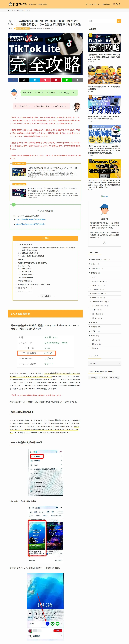
Task: Click TikTok(ティックトック) breadcrumb link
Action: [22, 10]
